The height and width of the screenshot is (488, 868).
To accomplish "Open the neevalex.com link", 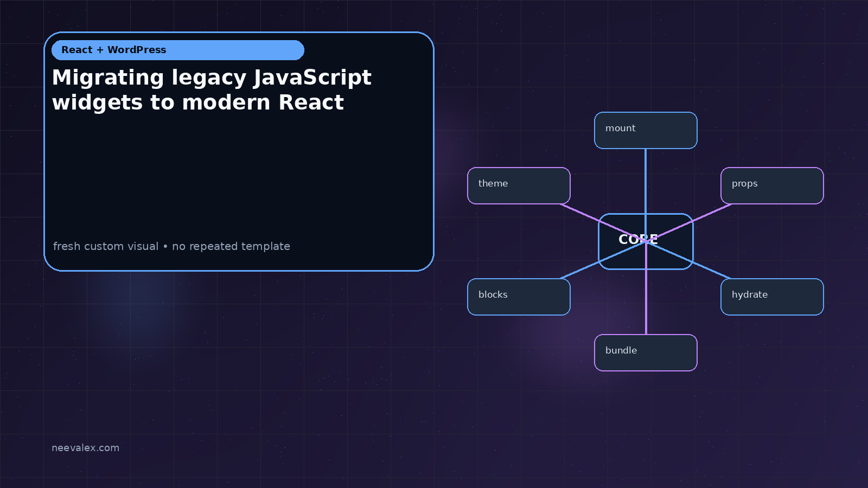I will [x=85, y=448].
